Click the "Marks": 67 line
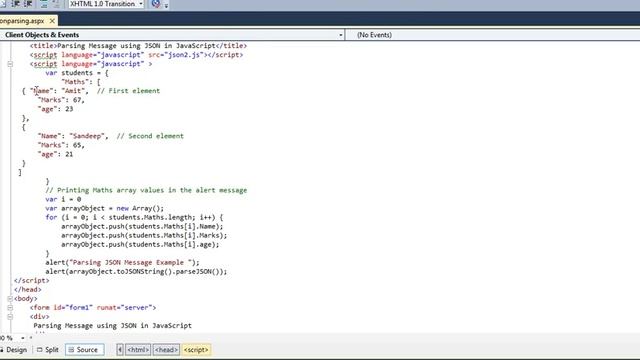640x360 pixels. [61, 100]
